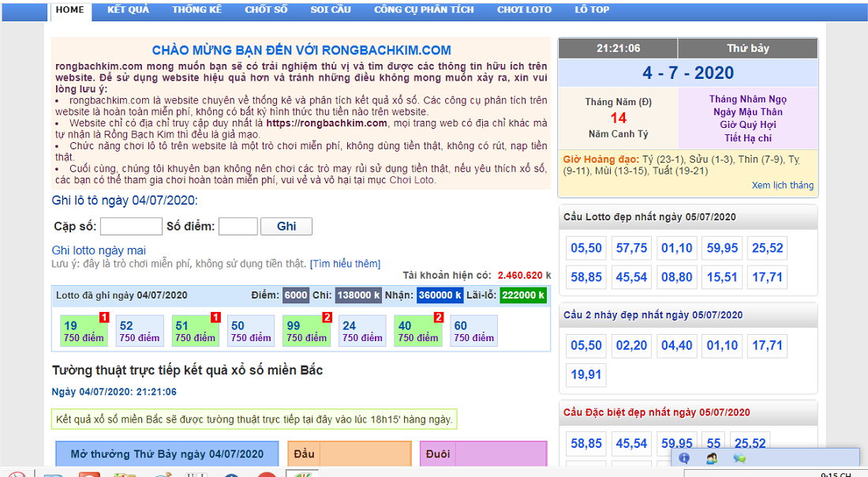Open pair 45,54 under Cầu Lotto đẹp nhất
Image resolution: width=868 pixels, height=477 pixels.
(631, 277)
